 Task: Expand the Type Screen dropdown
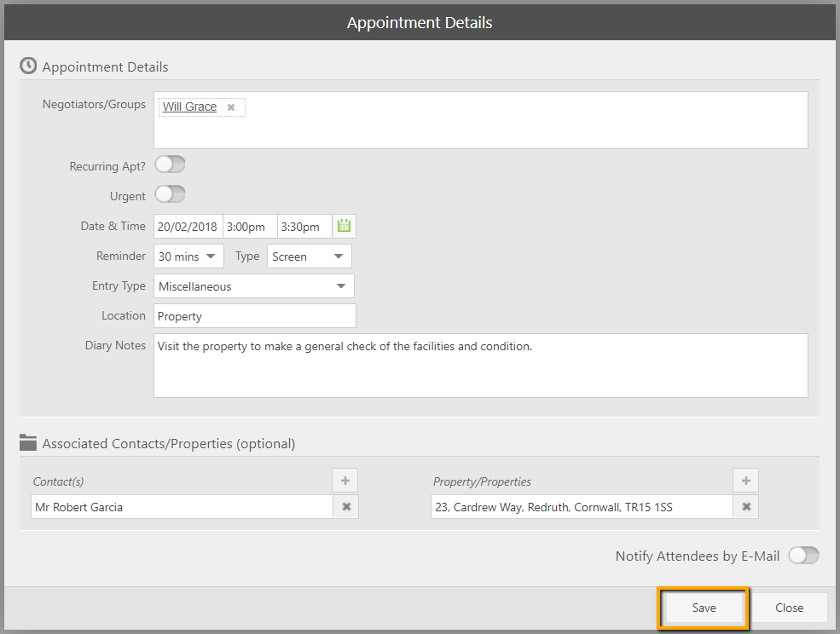[x=309, y=256]
